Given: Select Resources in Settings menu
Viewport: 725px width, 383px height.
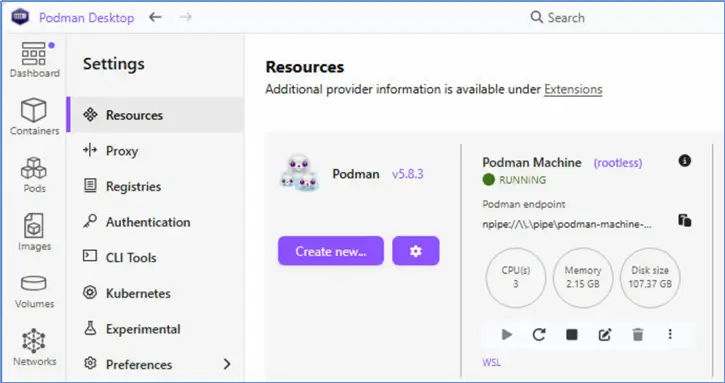Looking at the screenshot, I should click(155, 115).
